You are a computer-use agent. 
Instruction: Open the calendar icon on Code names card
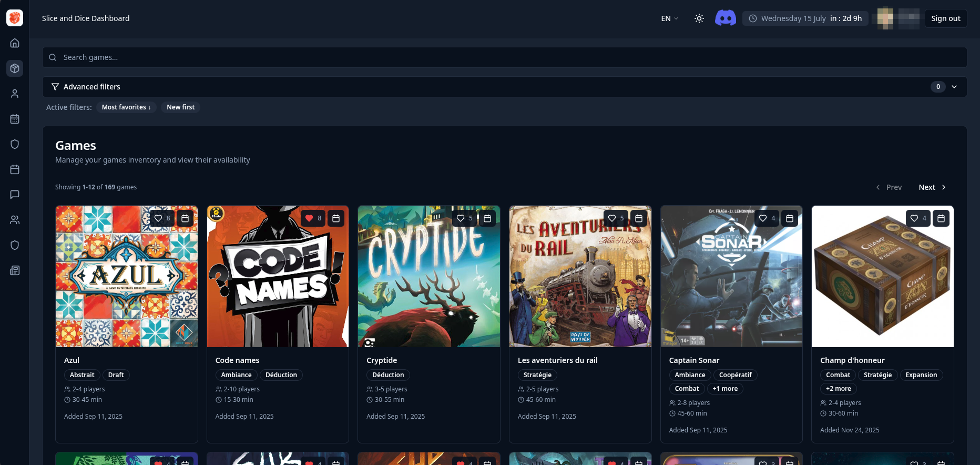[336, 218]
